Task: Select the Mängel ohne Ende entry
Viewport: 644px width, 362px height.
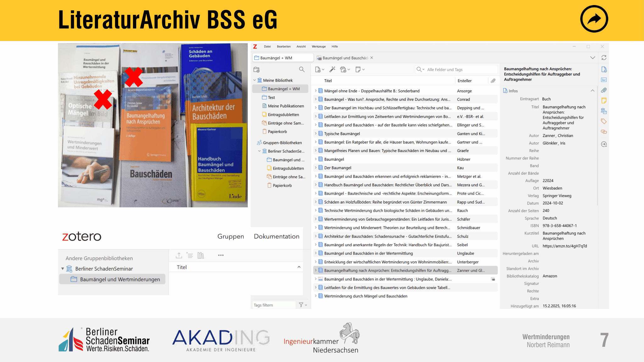Action: [405, 91]
